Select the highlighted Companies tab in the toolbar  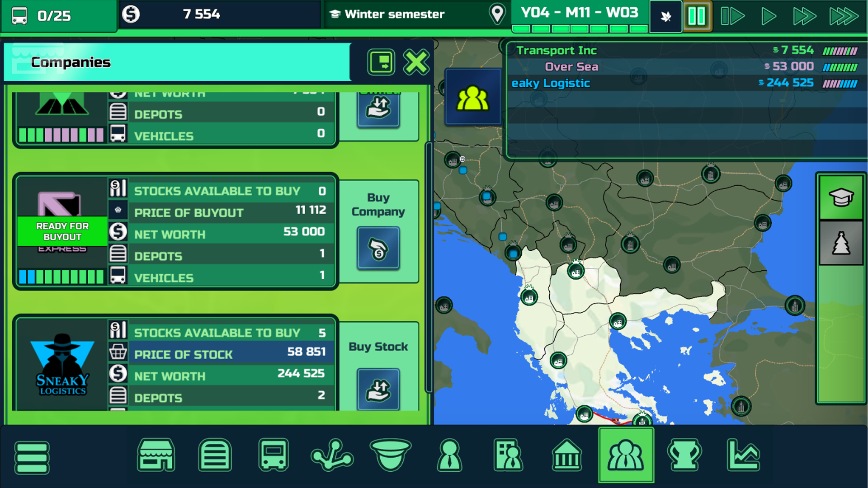pos(626,455)
